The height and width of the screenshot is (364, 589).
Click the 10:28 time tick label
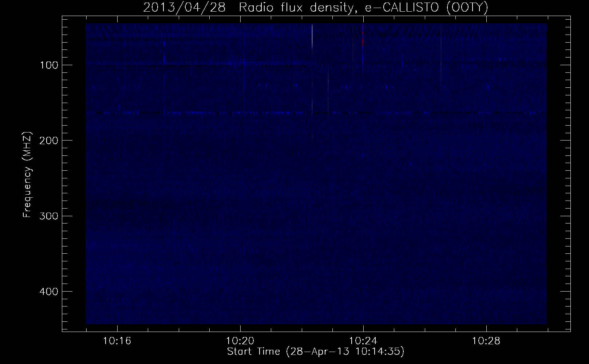pos(486,341)
